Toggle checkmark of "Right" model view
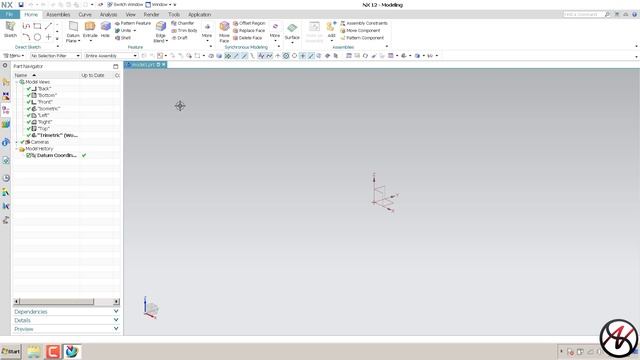The image size is (640, 360). [x=29, y=122]
